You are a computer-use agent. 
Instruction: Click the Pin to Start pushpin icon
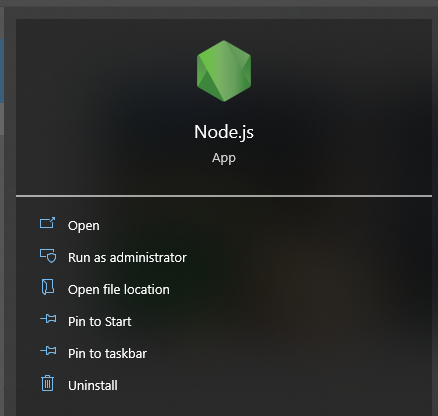[48, 319]
